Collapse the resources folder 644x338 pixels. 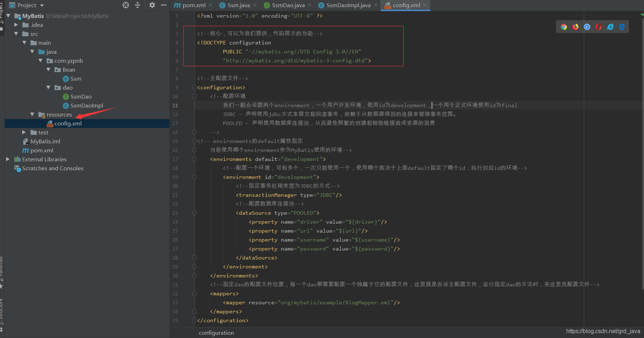[32, 114]
